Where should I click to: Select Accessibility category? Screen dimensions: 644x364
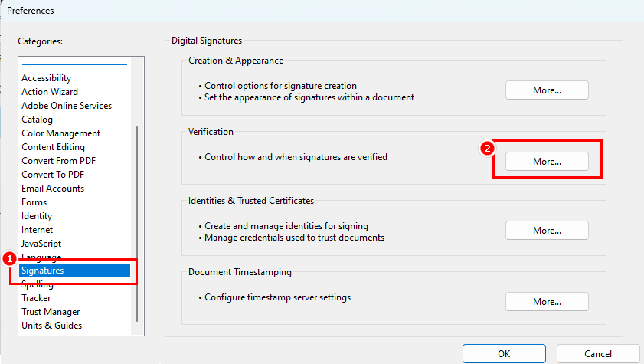click(x=47, y=78)
